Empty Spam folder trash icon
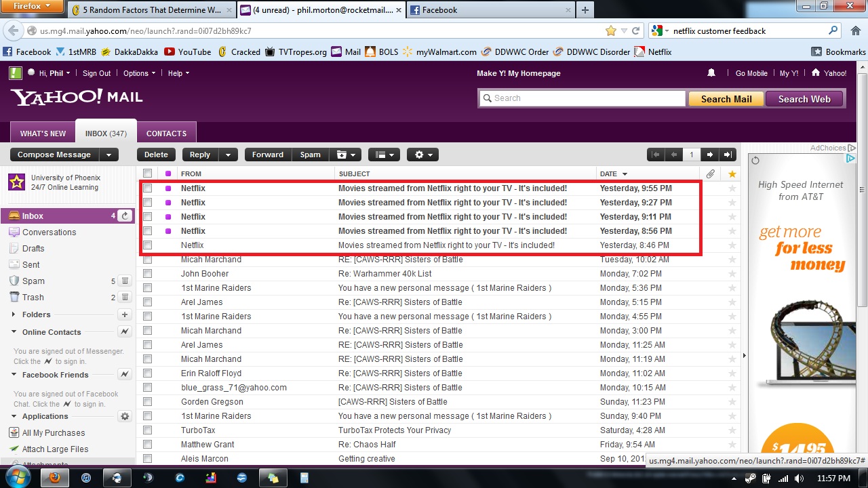Viewport: 868px width, 488px height. point(125,281)
